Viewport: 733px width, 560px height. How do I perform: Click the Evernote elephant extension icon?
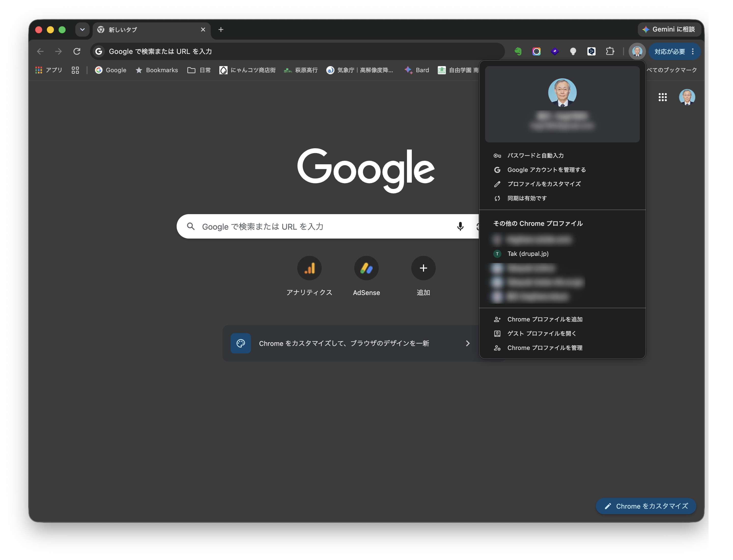coord(518,51)
